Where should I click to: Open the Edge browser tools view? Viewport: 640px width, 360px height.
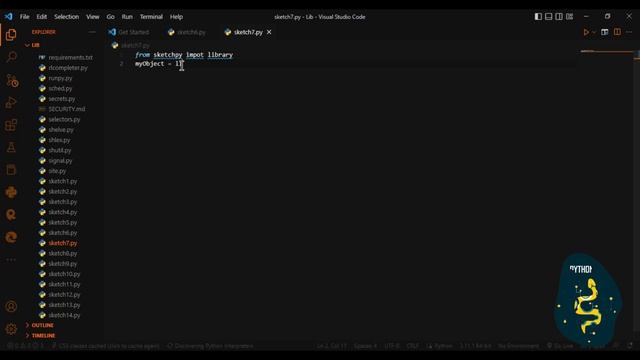point(11,237)
